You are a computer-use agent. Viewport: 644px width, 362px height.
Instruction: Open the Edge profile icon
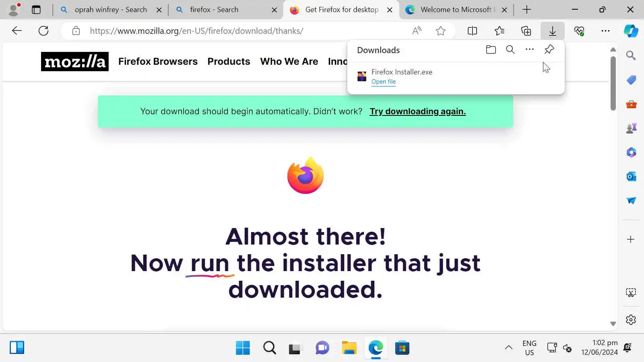(14, 10)
